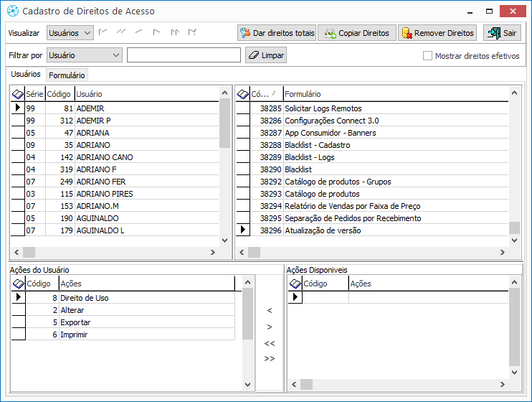The image size is (532, 402).
Task: Click the row indicator in Ações Disponiveis grid
Action: tap(295, 297)
